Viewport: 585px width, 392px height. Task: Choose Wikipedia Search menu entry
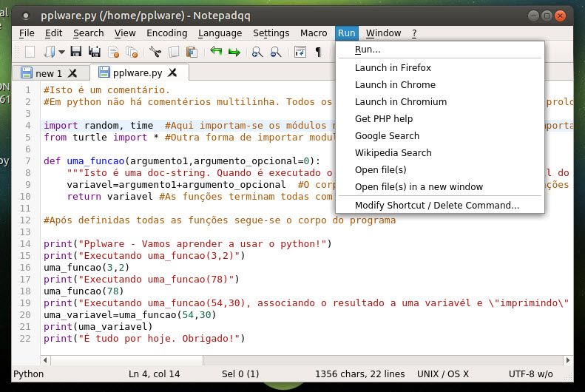click(x=393, y=153)
